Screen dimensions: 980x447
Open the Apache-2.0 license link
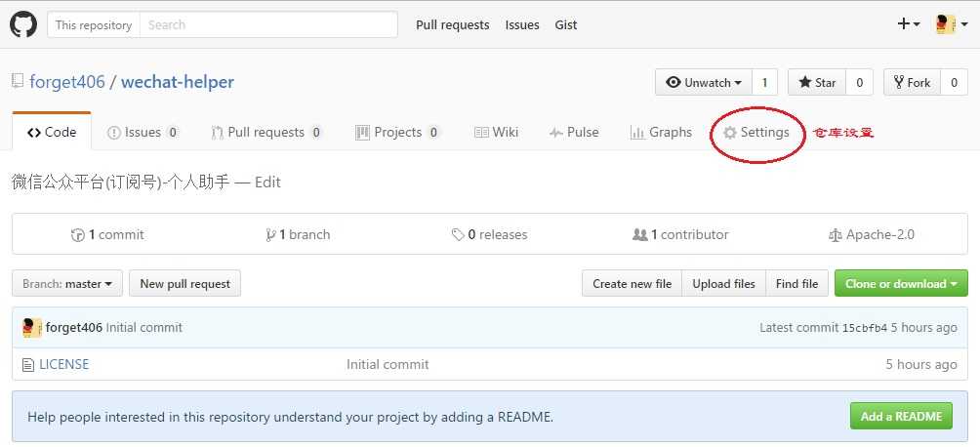tap(872, 234)
